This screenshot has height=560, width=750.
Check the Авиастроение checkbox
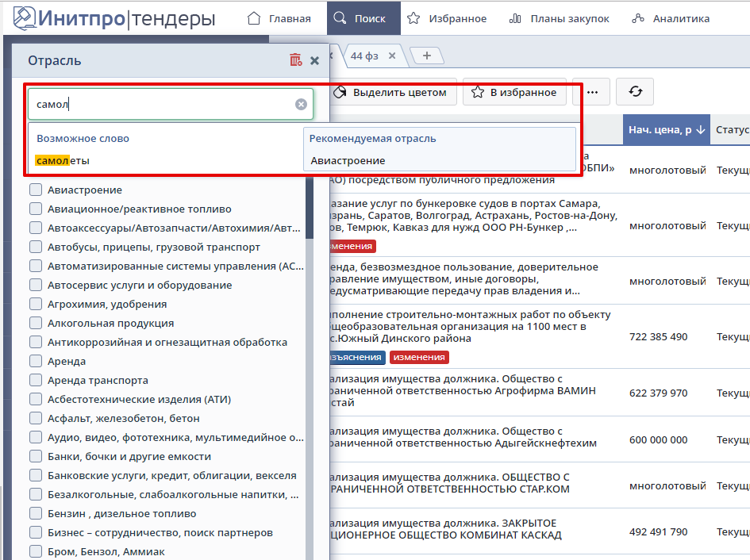click(36, 190)
